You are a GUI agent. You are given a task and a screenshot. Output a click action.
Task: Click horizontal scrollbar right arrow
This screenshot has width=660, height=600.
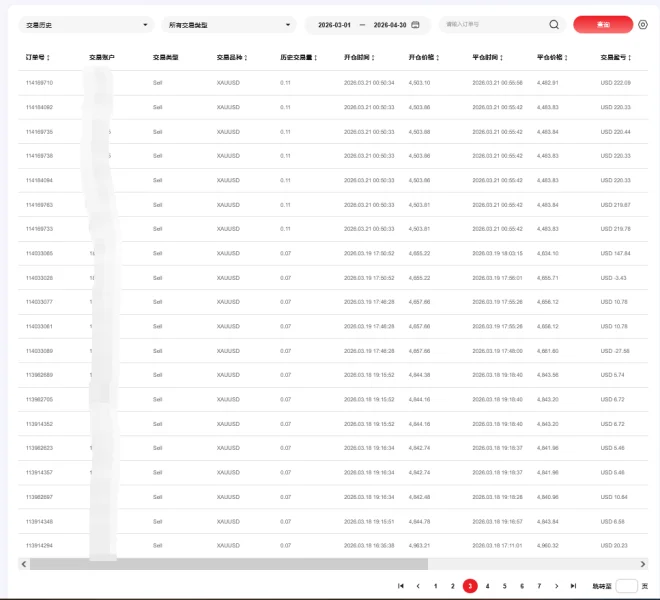(x=643, y=564)
